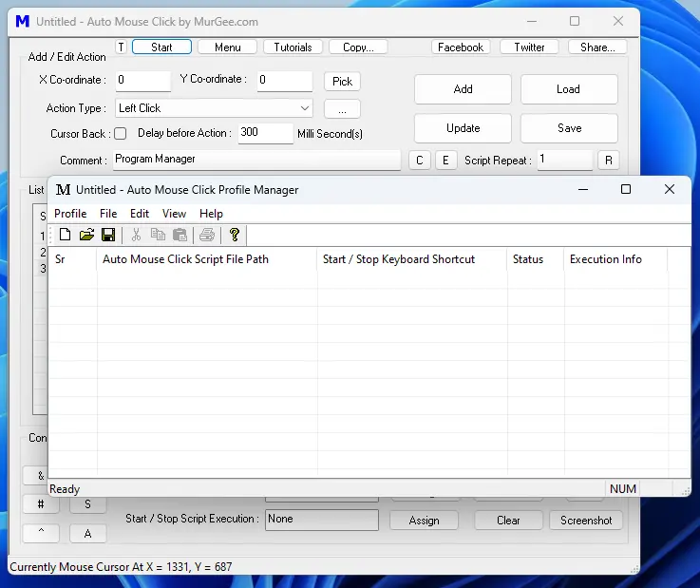Viewport: 700px width, 588px height.
Task: Click the New file icon in Profile Manager toolbar
Action: point(65,235)
